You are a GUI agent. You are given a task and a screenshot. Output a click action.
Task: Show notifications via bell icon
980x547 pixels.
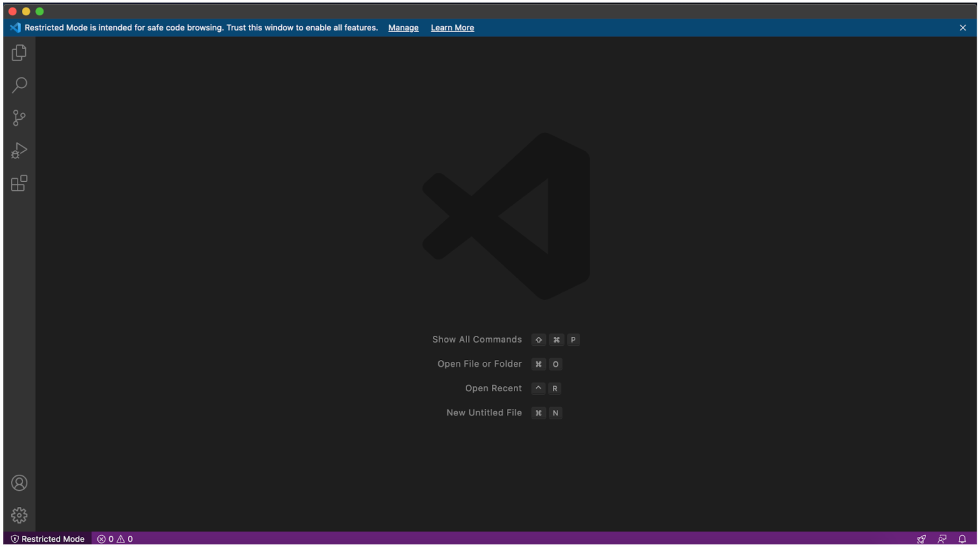pyautogui.click(x=962, y=539)
